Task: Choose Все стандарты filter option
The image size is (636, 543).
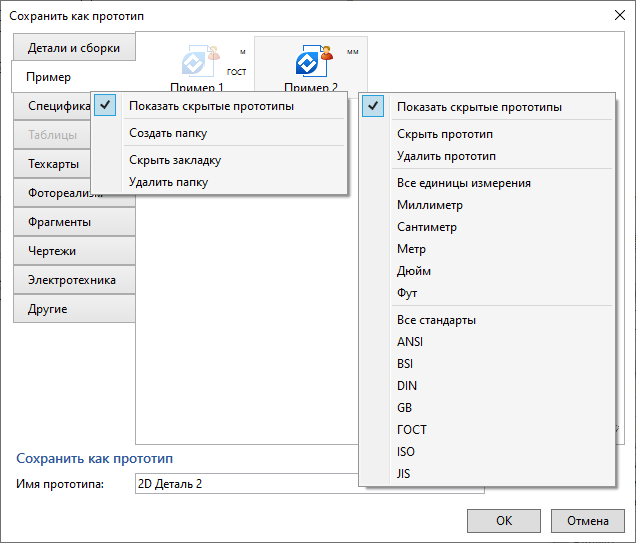Action: pos(436,320)
